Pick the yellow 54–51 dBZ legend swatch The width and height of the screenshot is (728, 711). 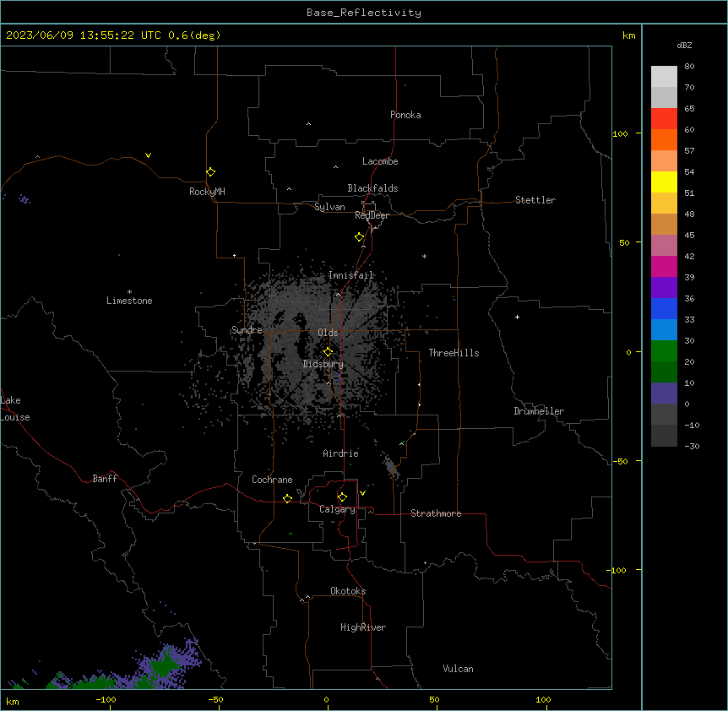click(664, 182)
